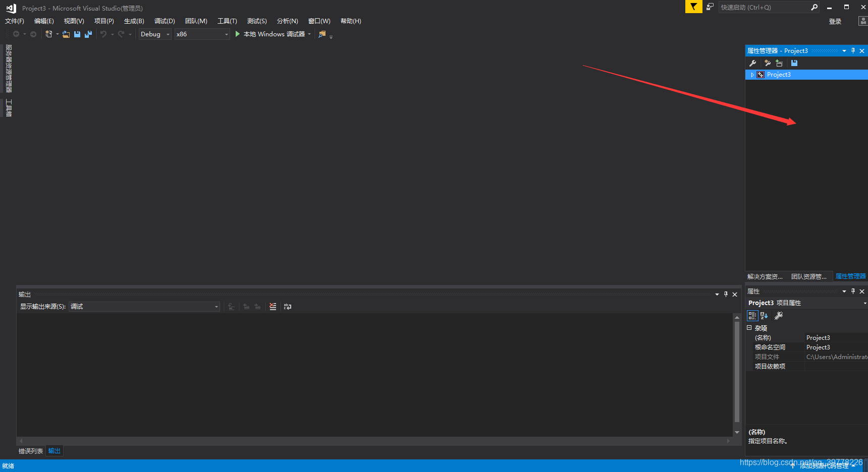
Task: Open the 帮助(H) menu
Action: [351, 21]
